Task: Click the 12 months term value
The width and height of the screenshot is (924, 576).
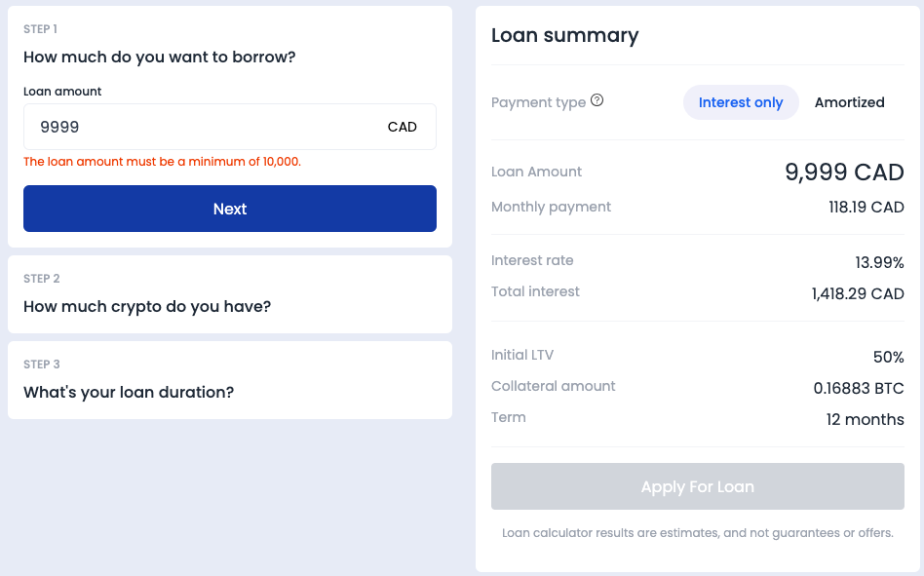Action: pos(865,420)
